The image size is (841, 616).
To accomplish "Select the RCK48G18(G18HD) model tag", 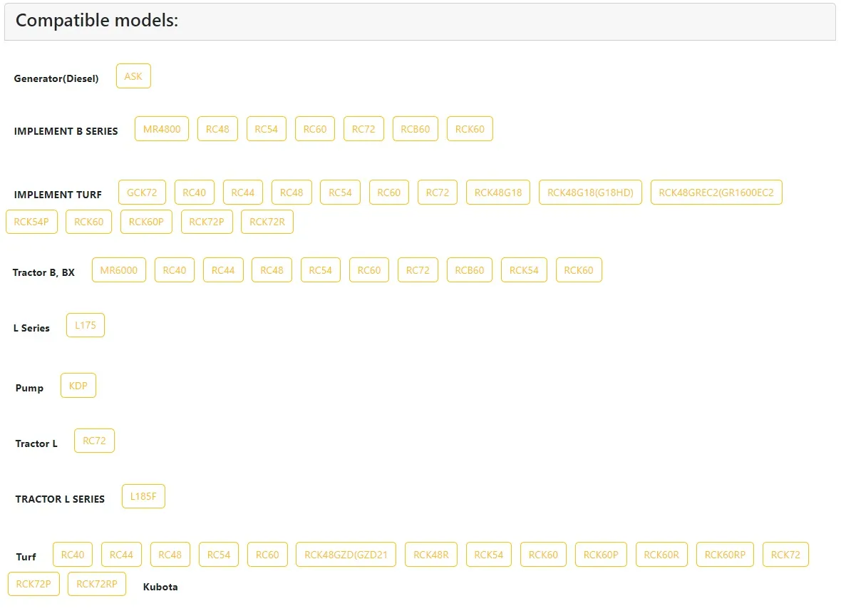I will pos(590,192).
